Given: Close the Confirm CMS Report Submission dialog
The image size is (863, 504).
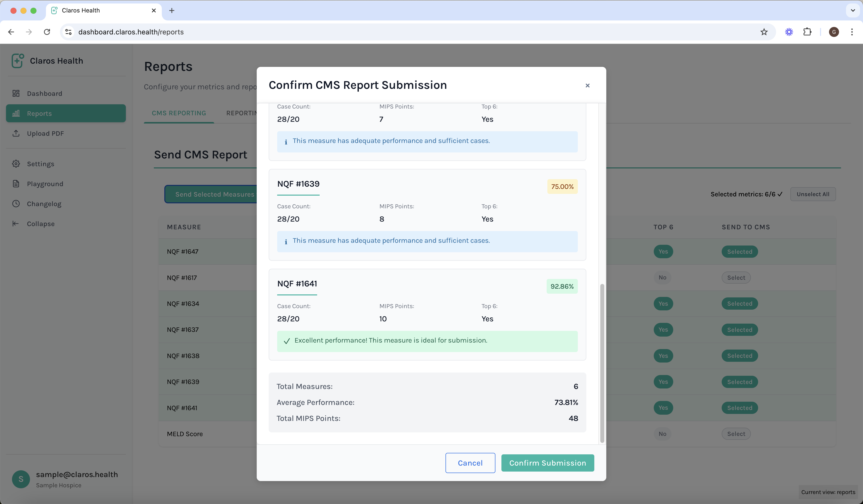Looking at the screenshot, I should [x=587, y=86].
